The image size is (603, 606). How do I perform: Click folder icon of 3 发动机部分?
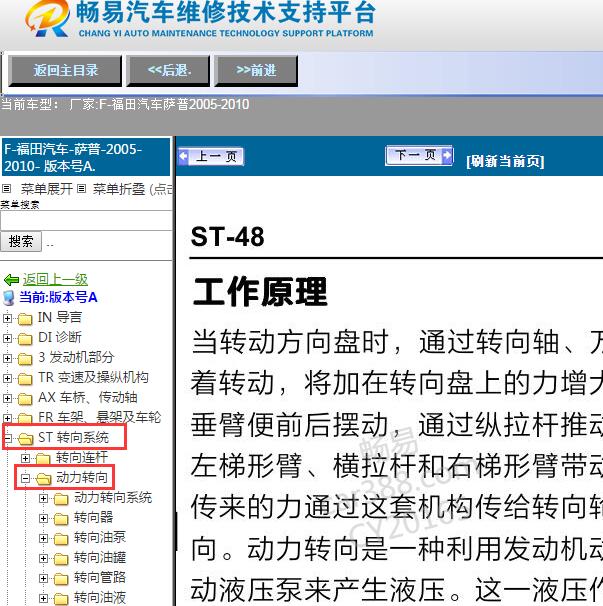[25, 359]
